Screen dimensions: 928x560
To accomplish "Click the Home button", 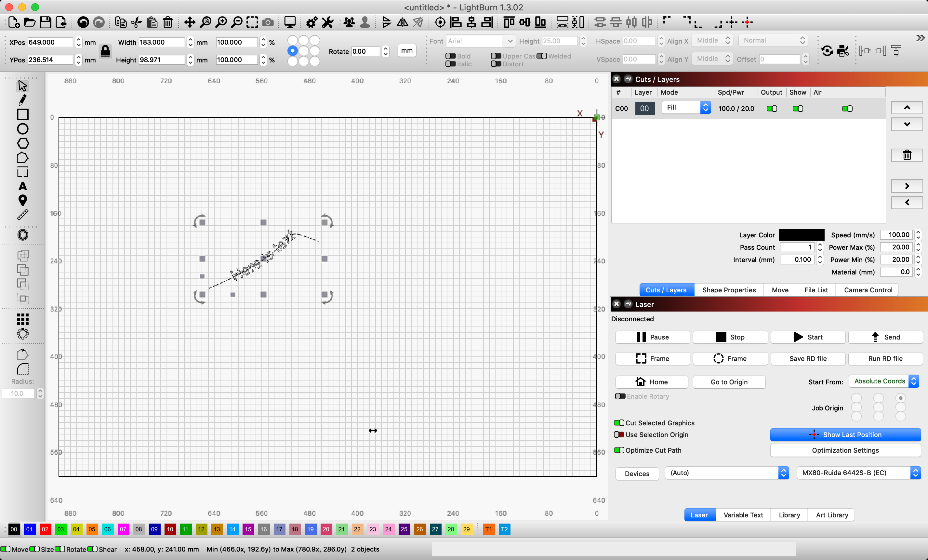I will pos(652,382).
